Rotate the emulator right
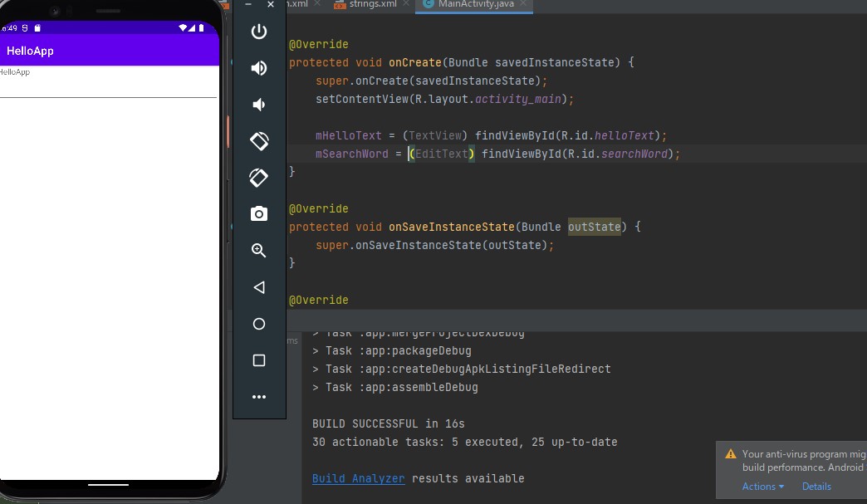 259,178
